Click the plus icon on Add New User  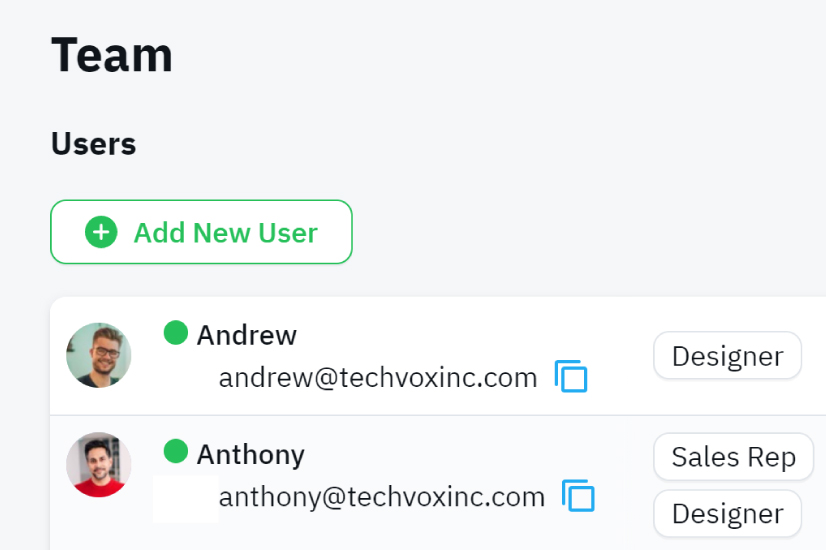click(101, 233)
